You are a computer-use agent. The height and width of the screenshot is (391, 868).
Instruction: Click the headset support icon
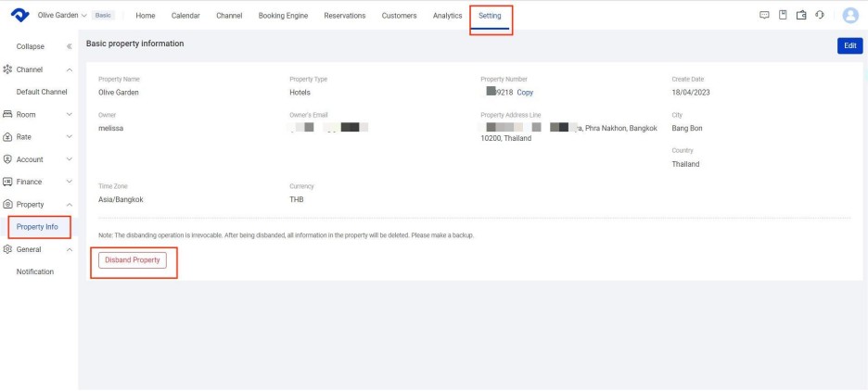pos(820,16)
